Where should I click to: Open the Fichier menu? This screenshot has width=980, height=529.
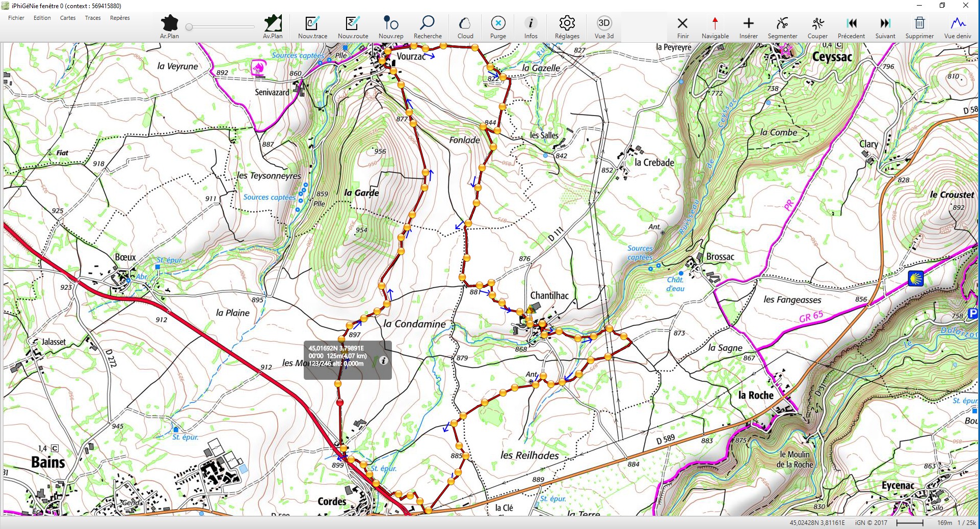pyautogui.click(x=16, y=18)
